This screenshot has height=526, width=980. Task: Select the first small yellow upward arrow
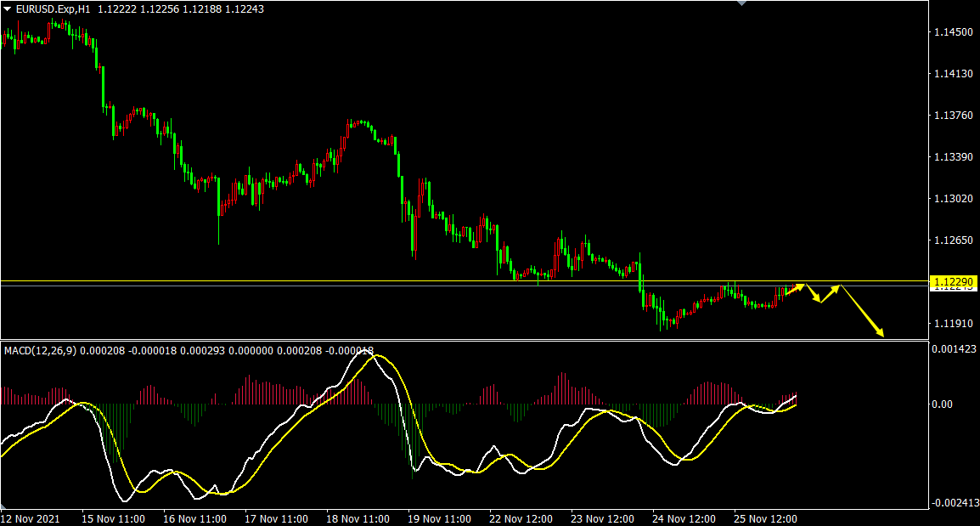[794, 290]
